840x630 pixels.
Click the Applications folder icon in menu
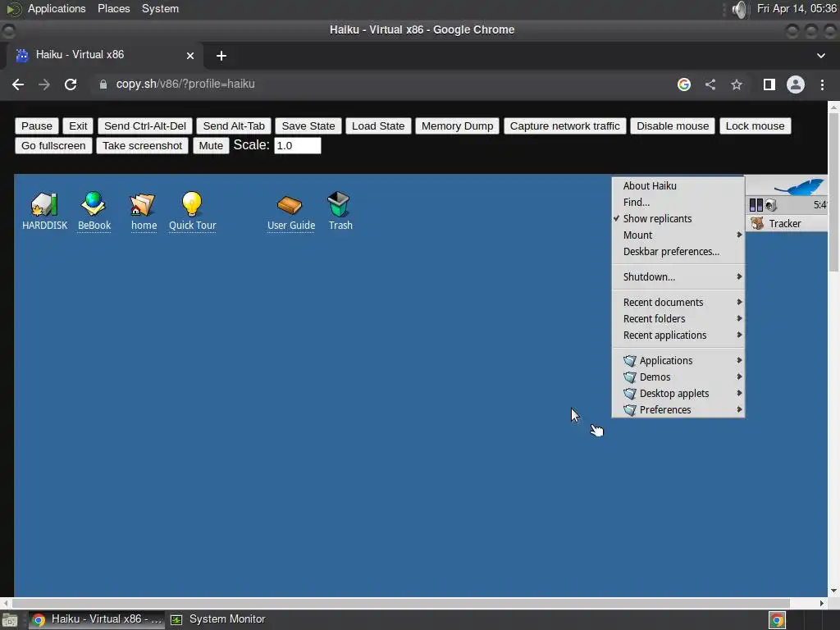(630, 361)
